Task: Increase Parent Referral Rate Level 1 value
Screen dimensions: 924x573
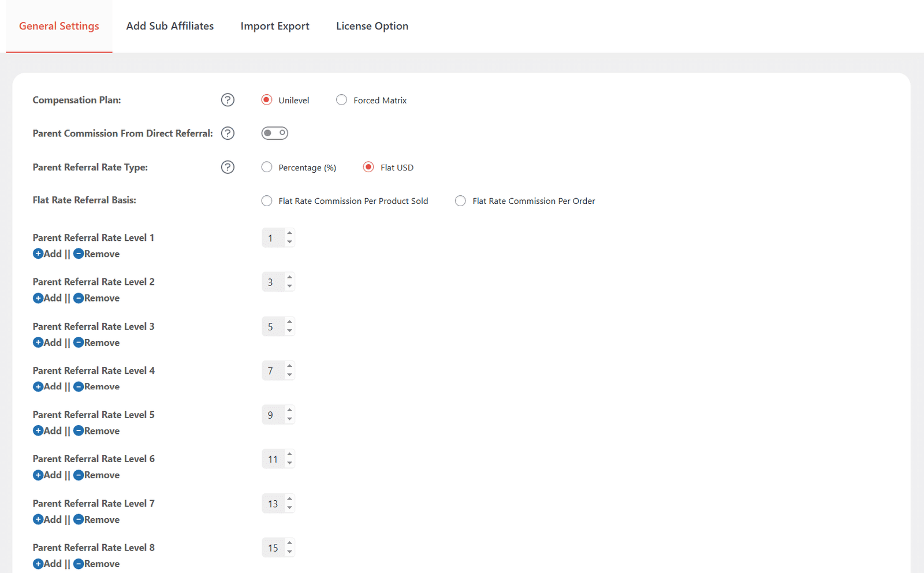Action: [289, 233]
